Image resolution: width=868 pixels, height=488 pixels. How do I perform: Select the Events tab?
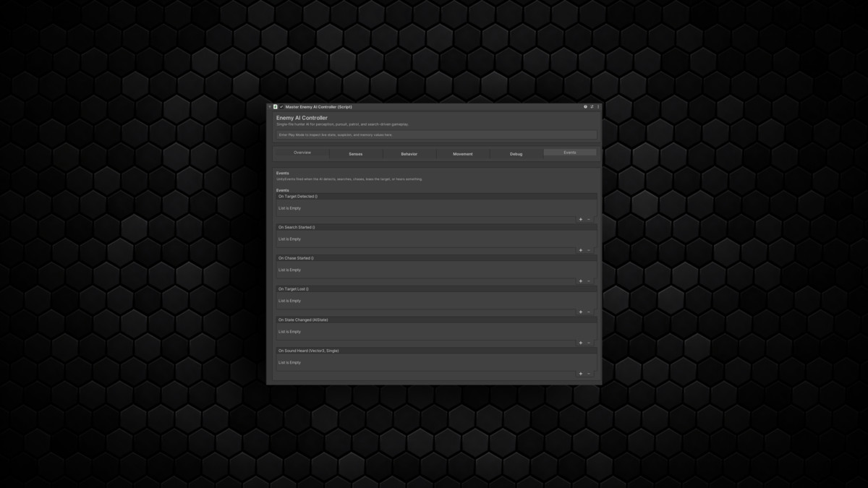570,153
